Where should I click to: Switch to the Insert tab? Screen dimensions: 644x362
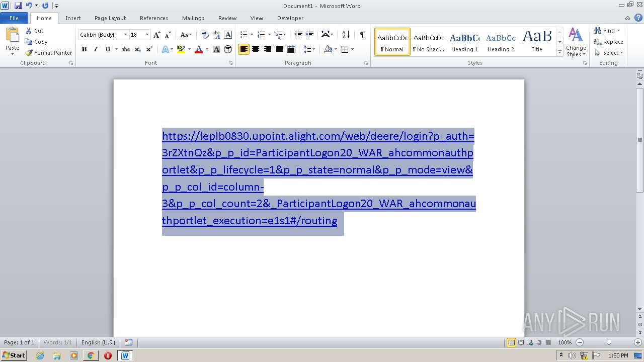coord(73,18)
